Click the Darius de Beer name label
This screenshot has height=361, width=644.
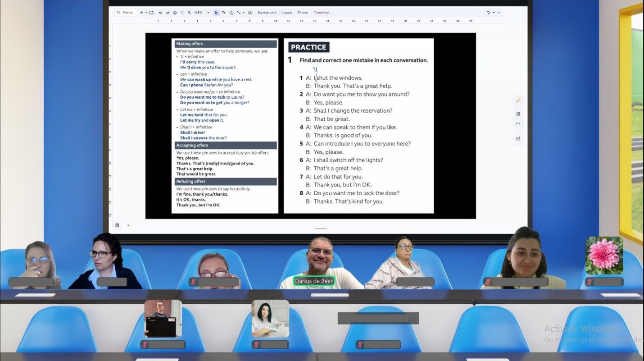coord(314,281)
